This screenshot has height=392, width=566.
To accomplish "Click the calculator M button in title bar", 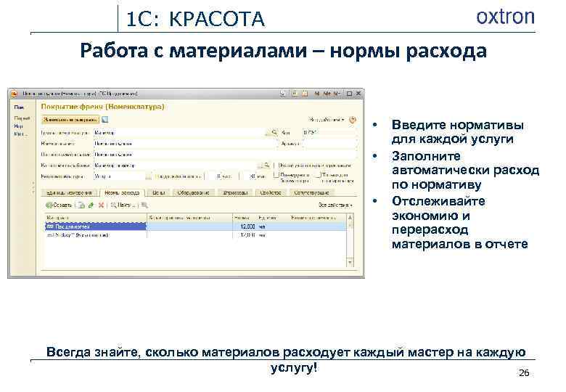I will coord(317,94).
